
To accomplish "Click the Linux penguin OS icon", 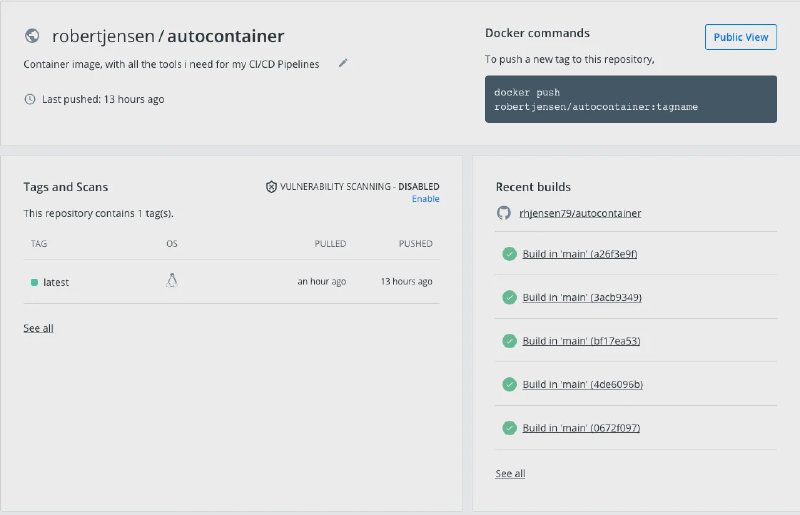I will (172, 281).
